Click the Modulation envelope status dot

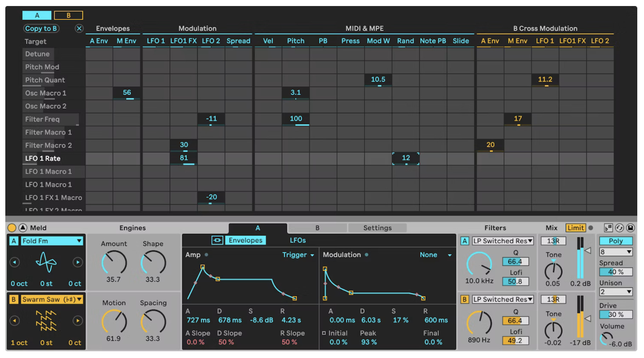pyautogui.click(x=367, y=254)
